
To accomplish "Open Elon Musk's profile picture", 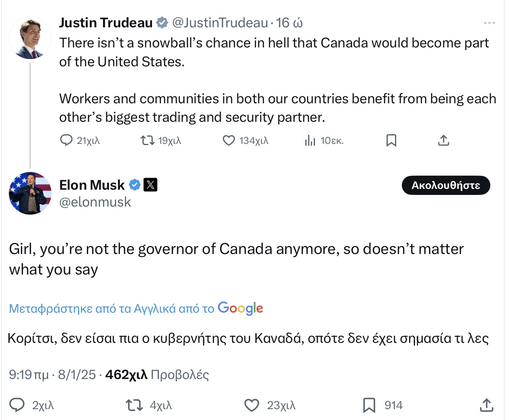I will [x=30, y=193].
